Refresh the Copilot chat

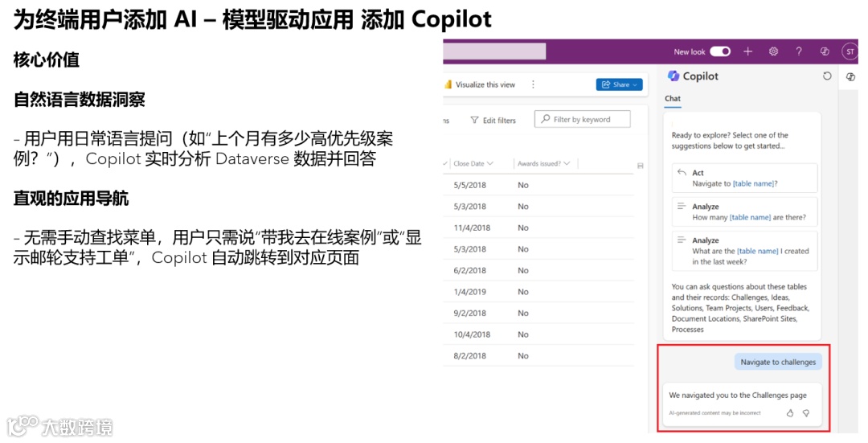coord(827,76)
